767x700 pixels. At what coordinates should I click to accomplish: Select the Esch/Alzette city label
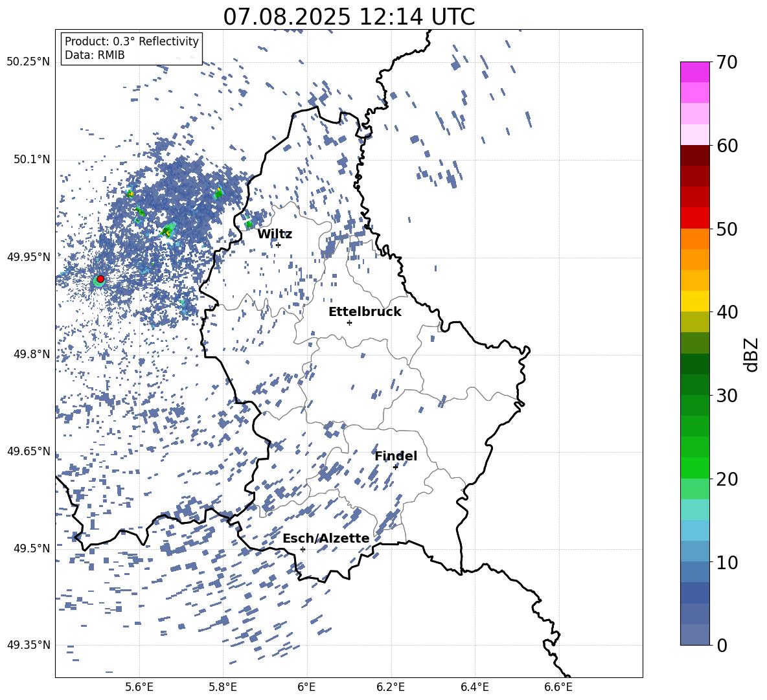click(326, 538)
